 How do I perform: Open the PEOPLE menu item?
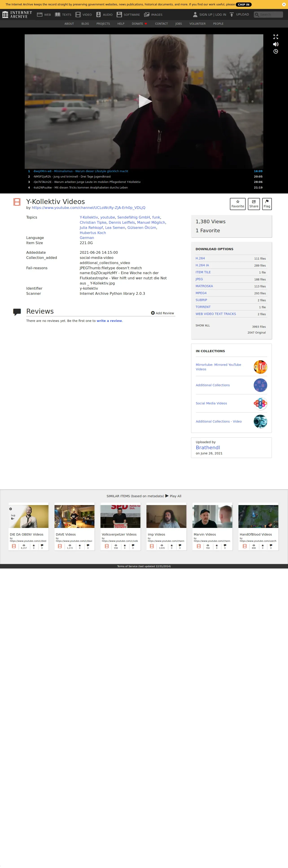[x=218, y=24]
